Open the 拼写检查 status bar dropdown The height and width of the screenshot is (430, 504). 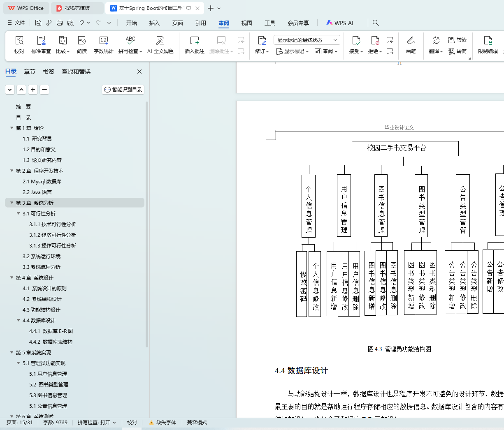[97, 423]
